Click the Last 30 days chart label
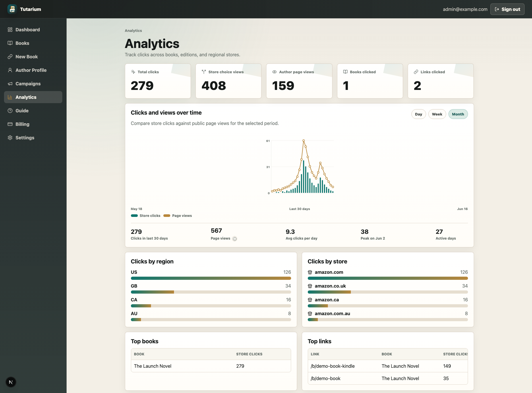The image size is (532, 393). 299,209
